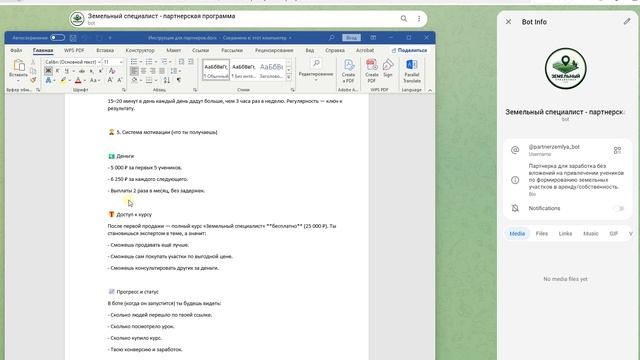Increase font size icon
The width and height of the screenshot is (640, 360).
[110, 80]
